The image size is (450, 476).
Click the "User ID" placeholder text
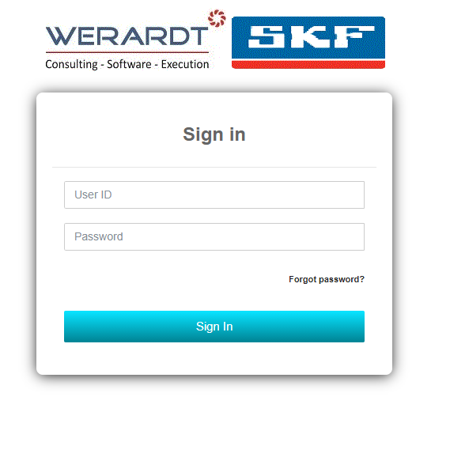click(x=93, y=195)
